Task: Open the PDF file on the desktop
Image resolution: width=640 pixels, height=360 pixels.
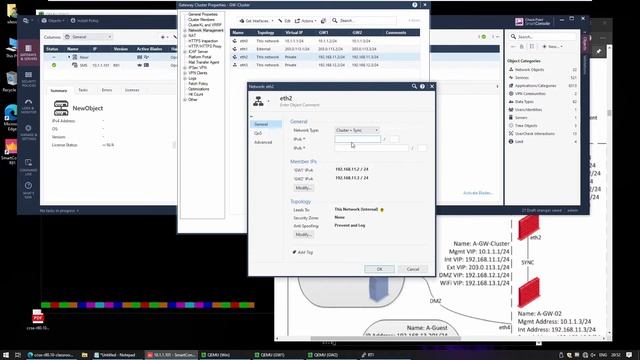Action: [38, 320]
